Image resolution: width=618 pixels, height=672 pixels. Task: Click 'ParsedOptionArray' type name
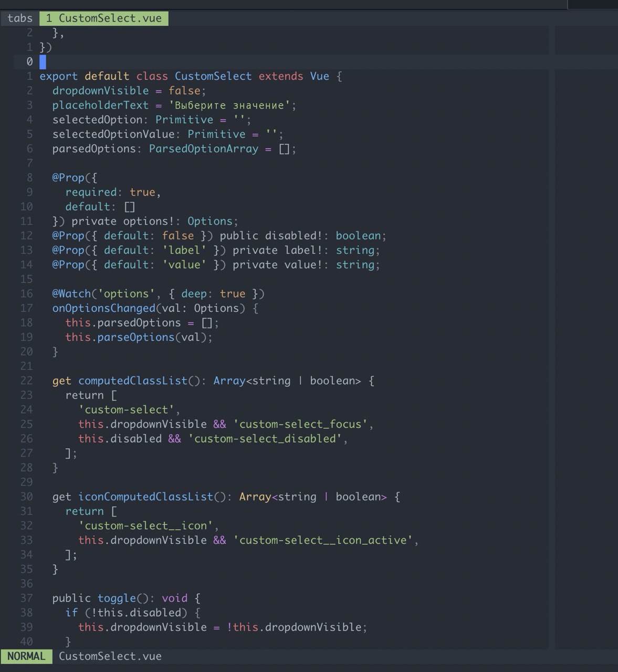tap(204, 149)
